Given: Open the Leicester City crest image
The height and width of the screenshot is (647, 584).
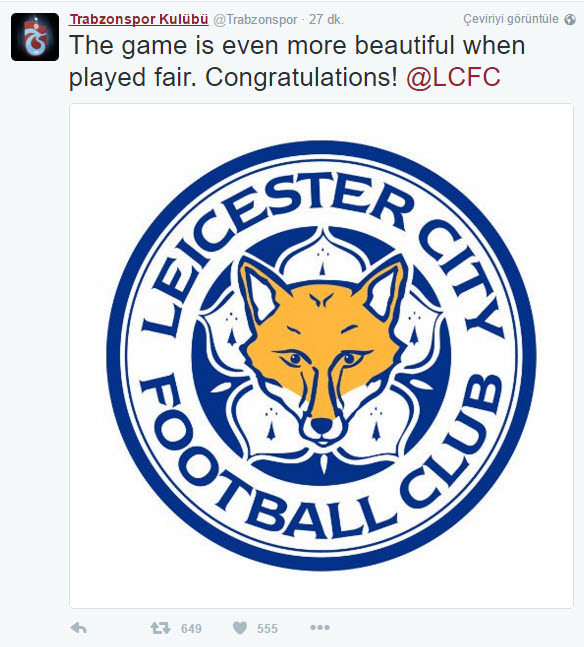Looking at the screenshot, I should [x=321, y=356].
